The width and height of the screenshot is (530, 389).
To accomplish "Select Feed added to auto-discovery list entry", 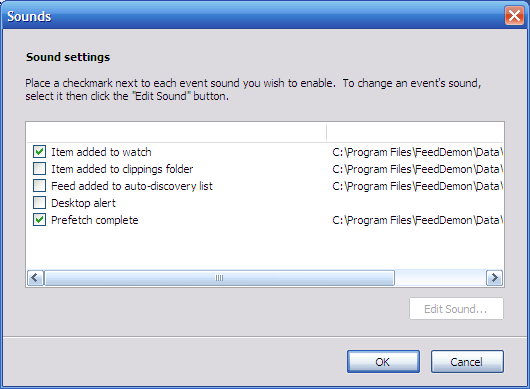I will (132, 186).
